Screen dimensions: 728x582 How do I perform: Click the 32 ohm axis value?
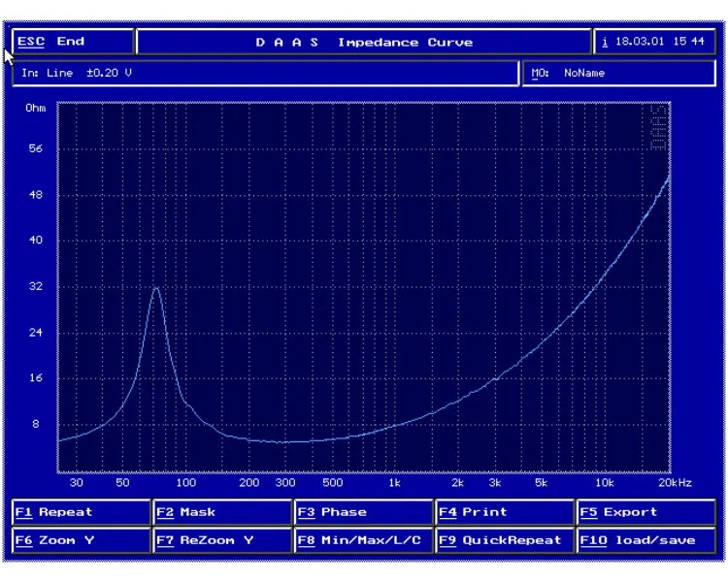[36, 286]
